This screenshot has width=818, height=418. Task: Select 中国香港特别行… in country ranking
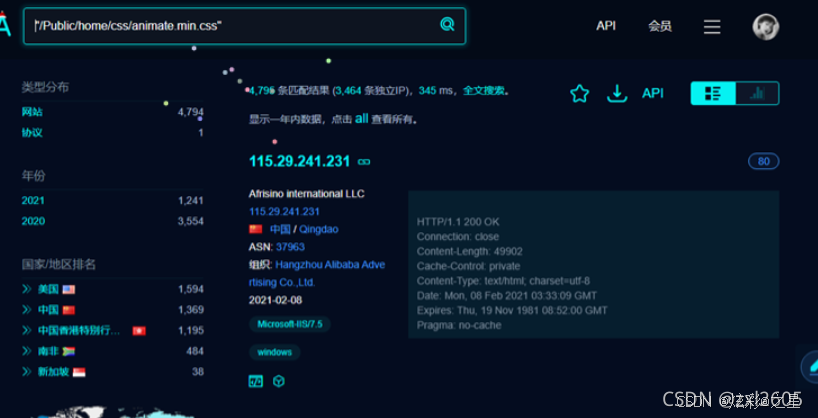[79, 330]
